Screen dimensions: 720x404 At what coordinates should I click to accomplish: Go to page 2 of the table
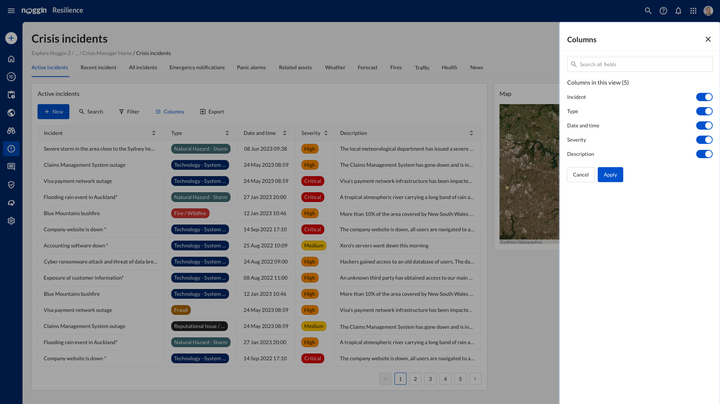tap(415, 379)
